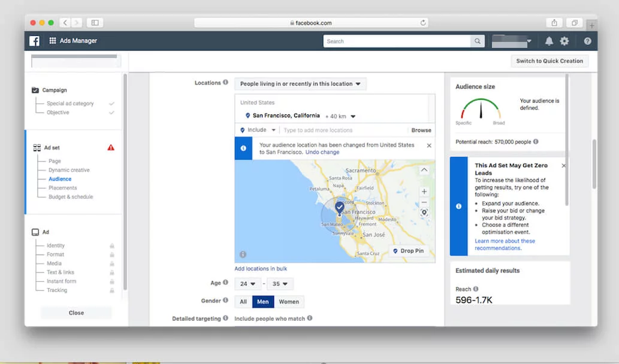Select the Audience section
This screenshot has width=619, height=364.
pyautogui.click(x=60, y=179)
